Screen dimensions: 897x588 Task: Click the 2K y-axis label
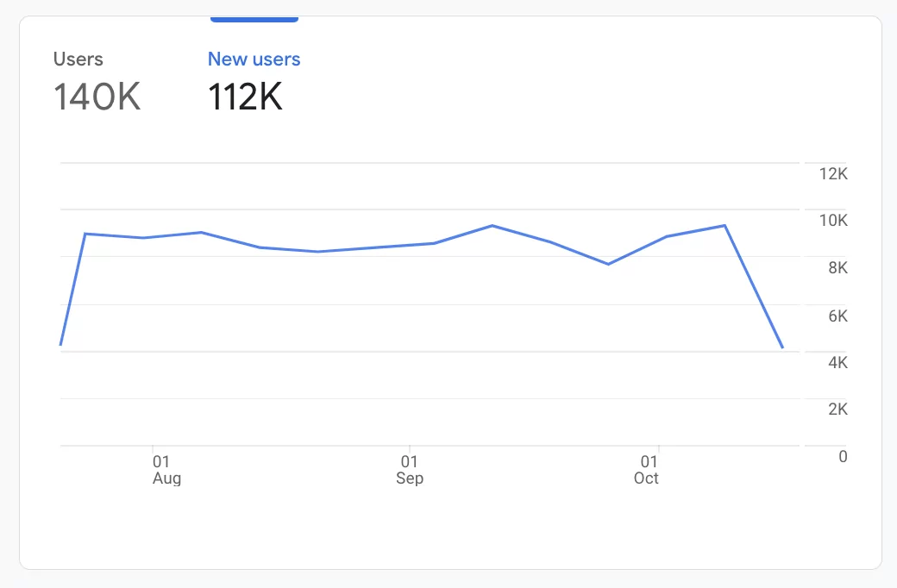[837, 409]
